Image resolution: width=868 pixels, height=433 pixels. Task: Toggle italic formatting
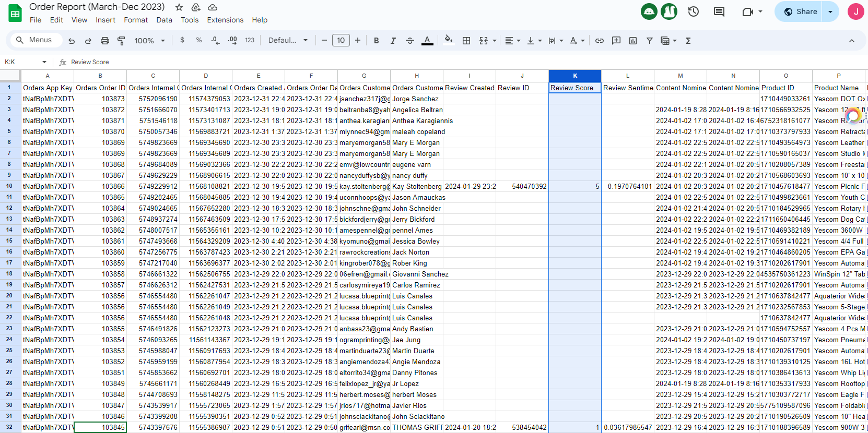click(x=393, y=40)
